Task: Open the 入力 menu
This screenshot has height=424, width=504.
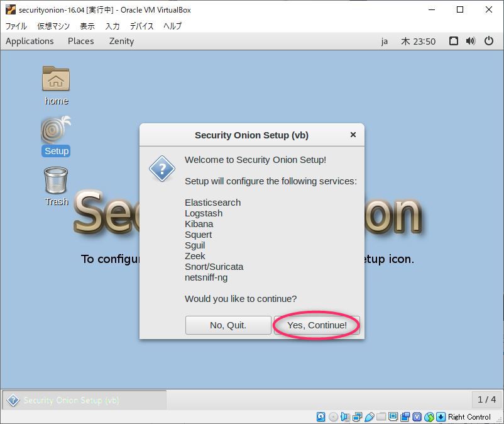Action: click(x=112, y=26)
